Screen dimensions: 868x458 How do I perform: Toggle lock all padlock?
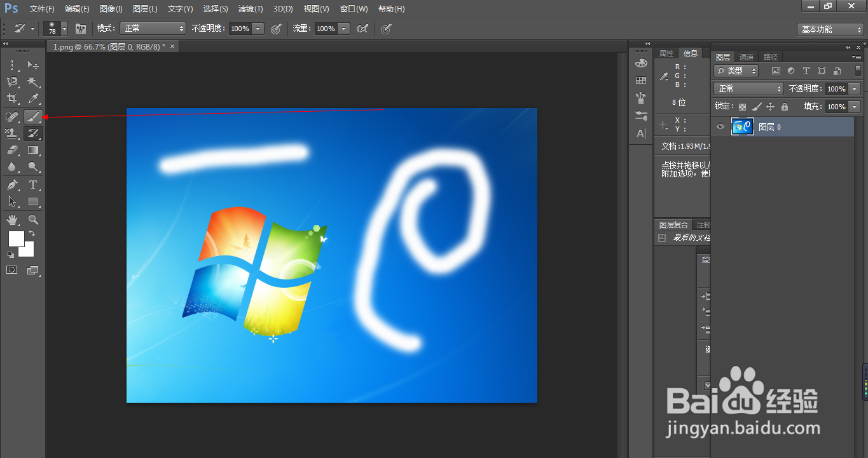(784, 107)
